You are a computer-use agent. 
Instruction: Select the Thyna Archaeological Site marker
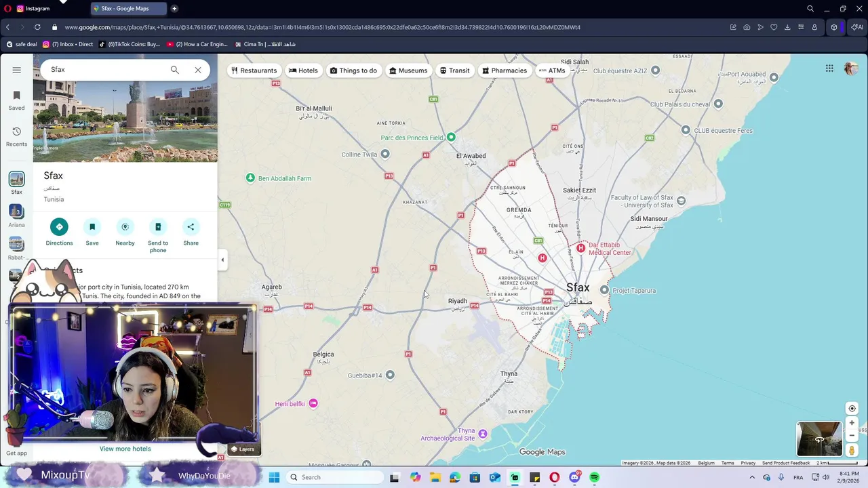coord(483,434)
